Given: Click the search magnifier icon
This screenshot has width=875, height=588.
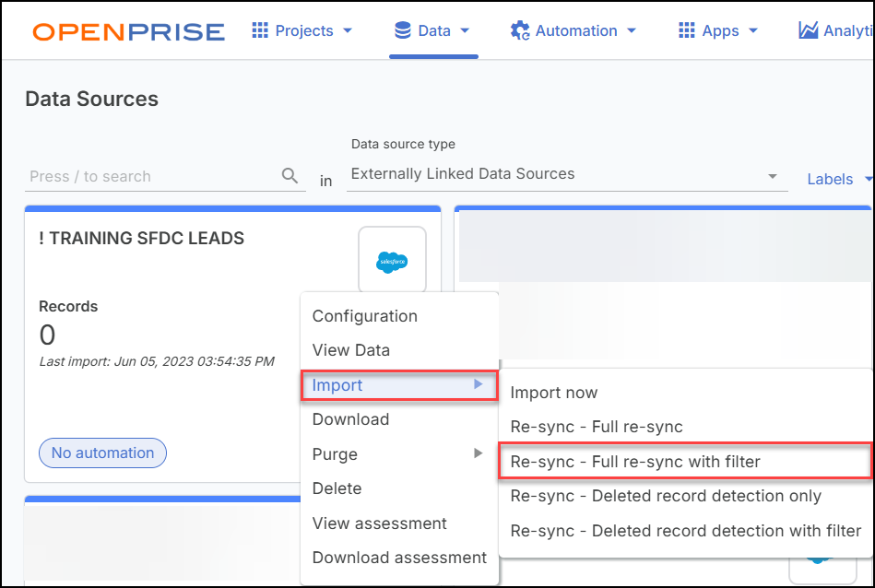Looking at the screenshot, I should 290,176.
